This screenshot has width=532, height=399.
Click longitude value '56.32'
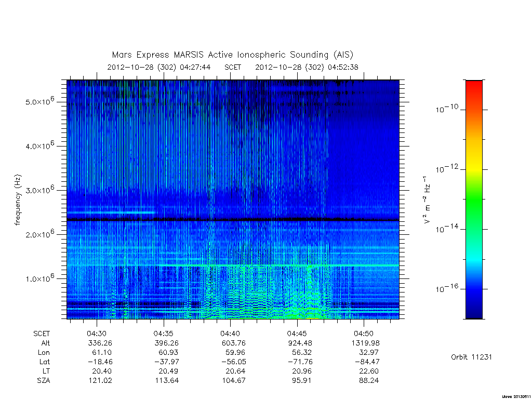(x=302, y=353)
